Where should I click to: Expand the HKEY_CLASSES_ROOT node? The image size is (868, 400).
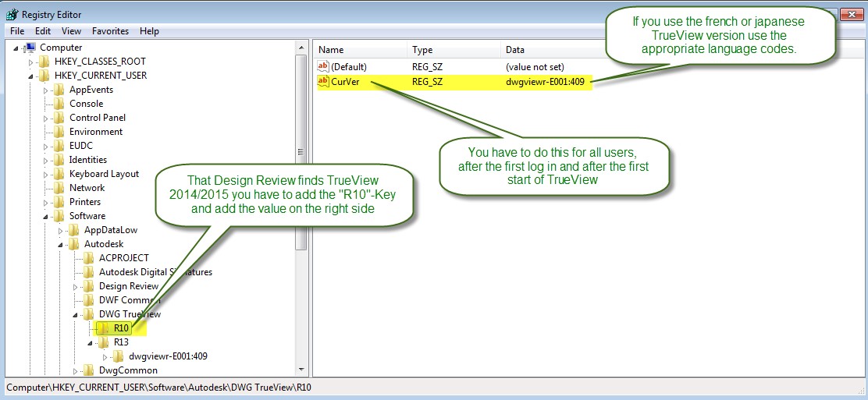tap(31, 62)
